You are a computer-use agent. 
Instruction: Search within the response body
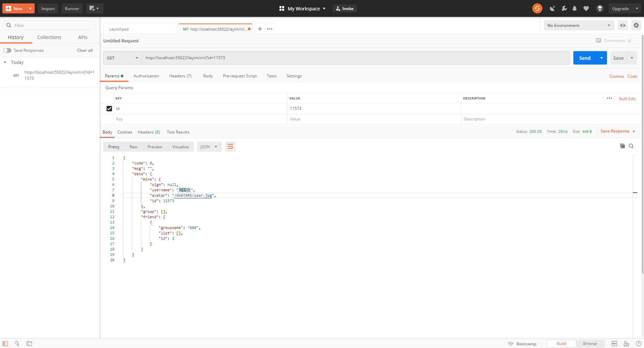631,146
